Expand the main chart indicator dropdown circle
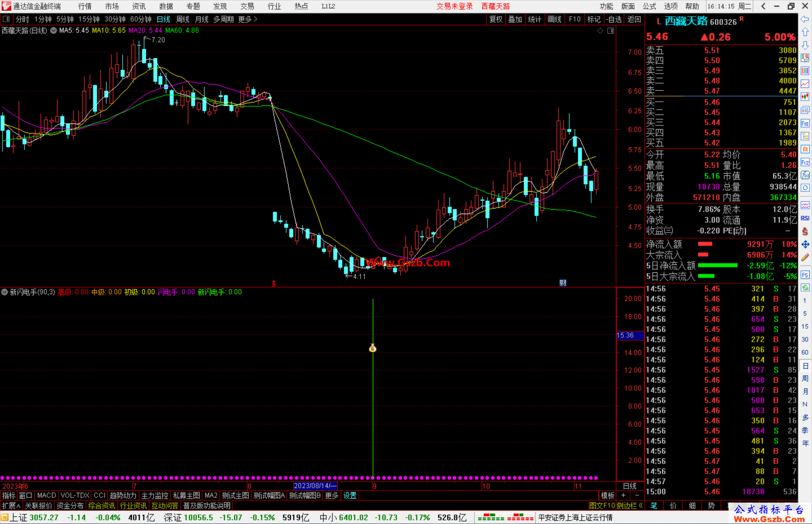This screenshot has width=812, height=524. pyautogui.click(x=54, y=30)
